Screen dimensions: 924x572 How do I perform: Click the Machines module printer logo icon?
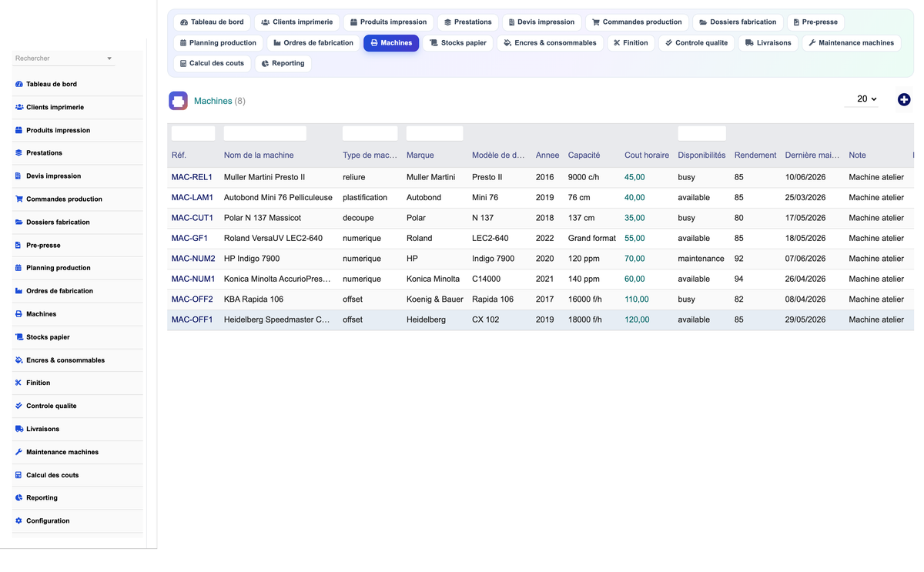[x=178, y=101]
